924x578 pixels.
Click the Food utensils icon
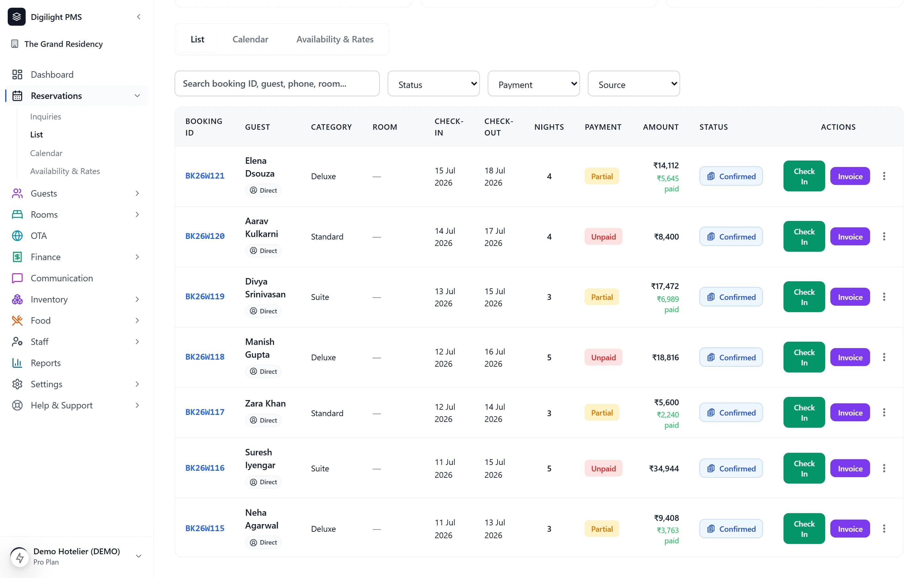[x=17, y=321]
